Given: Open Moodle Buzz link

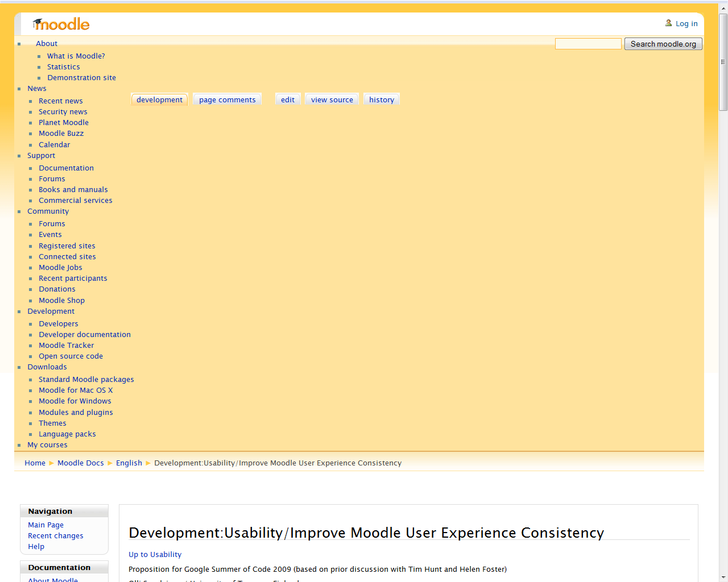Looking at the screenshot, I should (61, 134).
